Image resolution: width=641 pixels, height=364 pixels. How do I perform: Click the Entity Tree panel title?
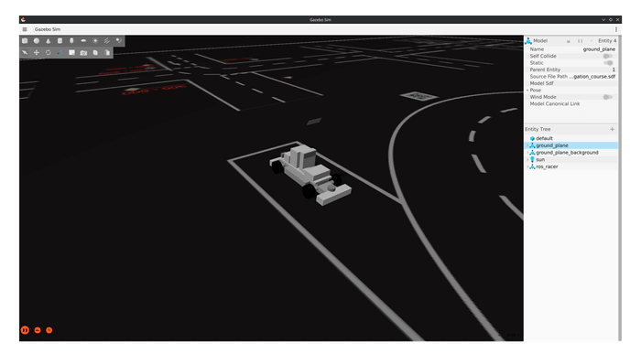(x=538, y=129)
